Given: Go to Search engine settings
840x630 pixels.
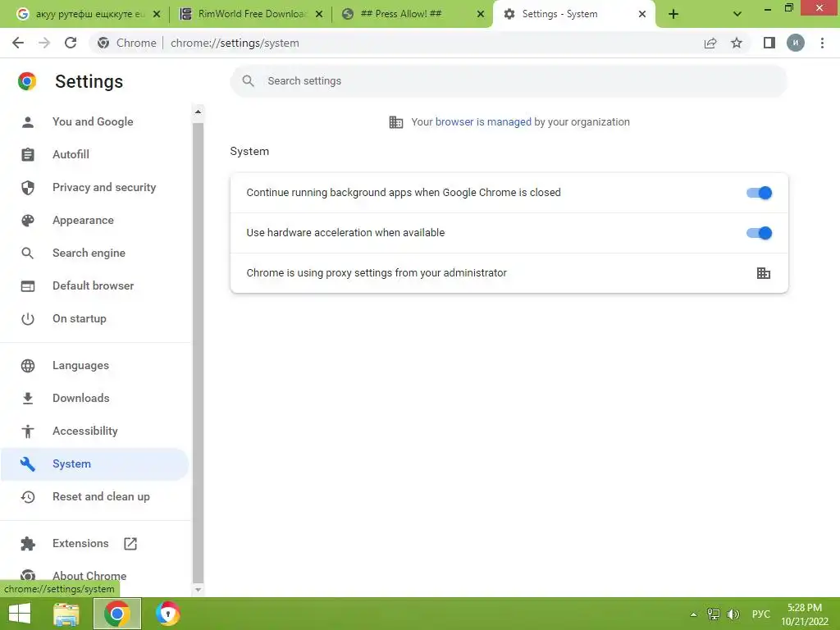Looking at the screenshot, I should pyautogui.click(x=89, y=253).
